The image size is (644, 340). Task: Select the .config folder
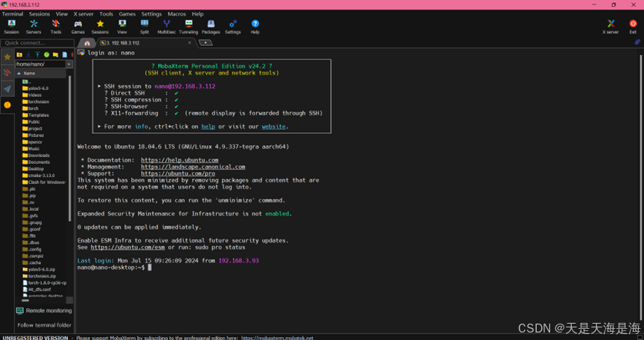pos(32,249)
